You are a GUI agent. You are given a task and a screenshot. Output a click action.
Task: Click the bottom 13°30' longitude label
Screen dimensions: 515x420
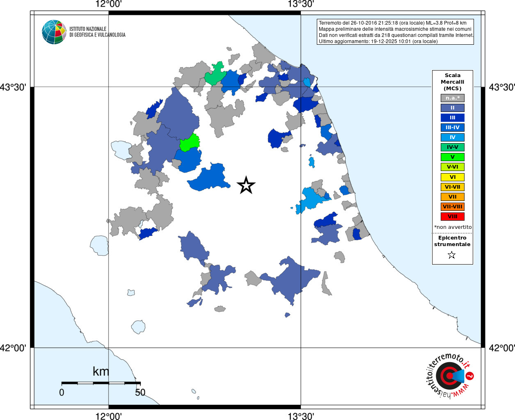point(301,416)
